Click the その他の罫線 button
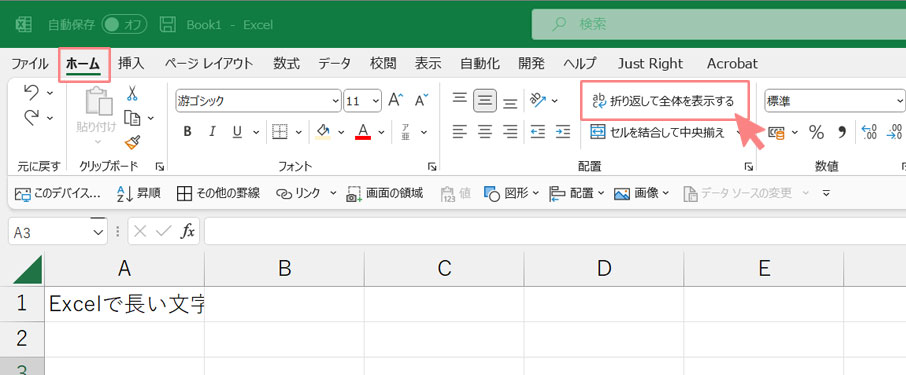This screenshot has height=375, width=906. pos(218,193)
